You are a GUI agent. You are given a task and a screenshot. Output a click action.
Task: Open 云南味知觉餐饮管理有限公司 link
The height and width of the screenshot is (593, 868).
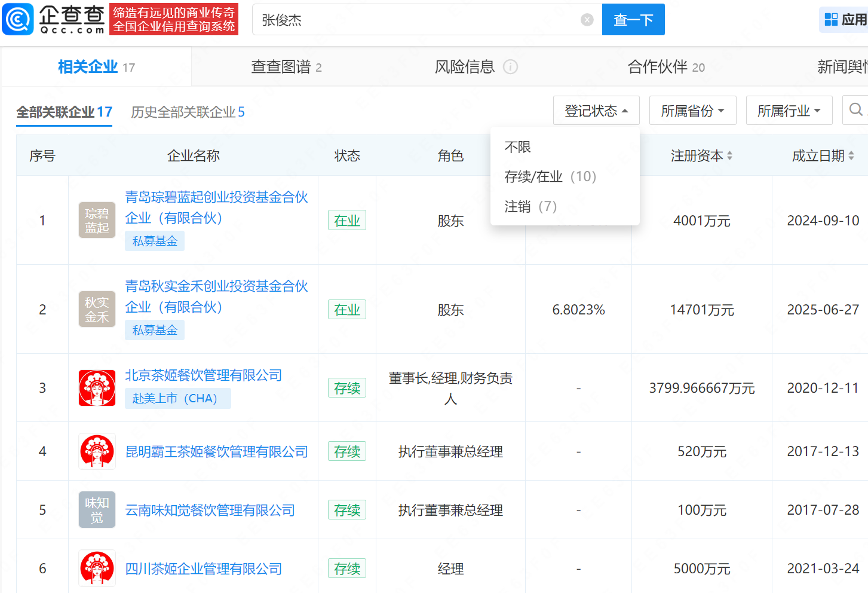210,510
